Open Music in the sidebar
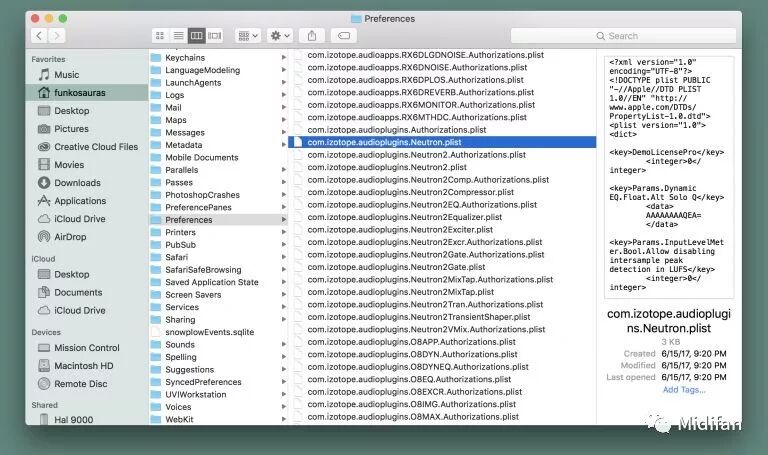 point(87,74)
